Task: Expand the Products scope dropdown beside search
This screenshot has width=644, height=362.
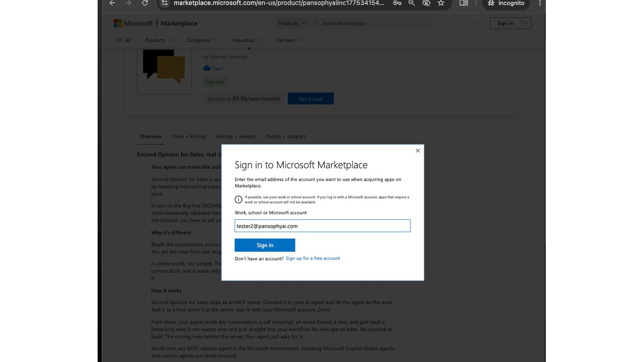Action: click(x=292, y=23)
